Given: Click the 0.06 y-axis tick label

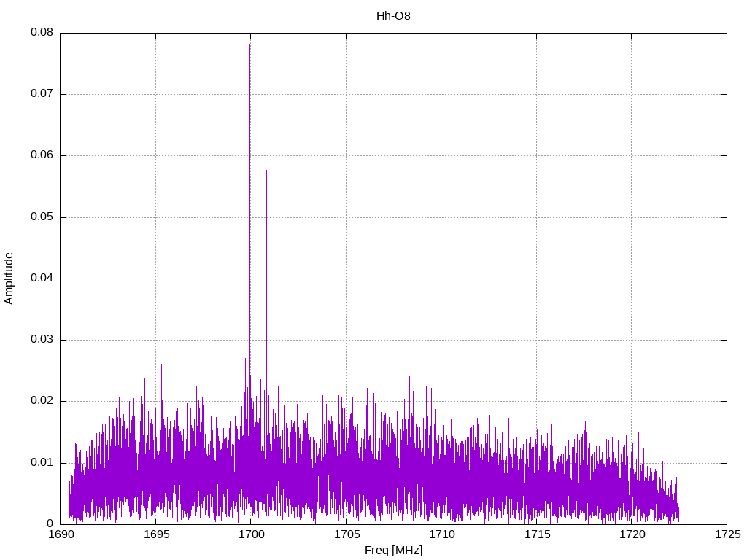Looking at the screenshot, I should 42,155.
